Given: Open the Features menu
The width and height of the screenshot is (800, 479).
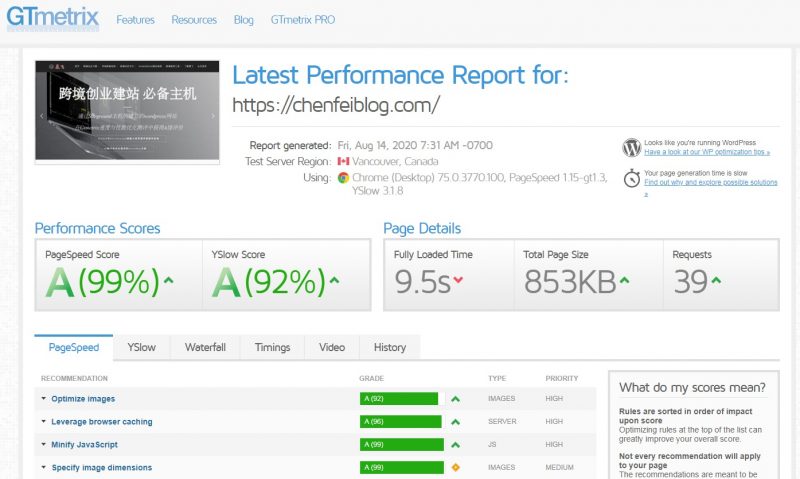Looking at the screenshot, I should coord(135,20).
